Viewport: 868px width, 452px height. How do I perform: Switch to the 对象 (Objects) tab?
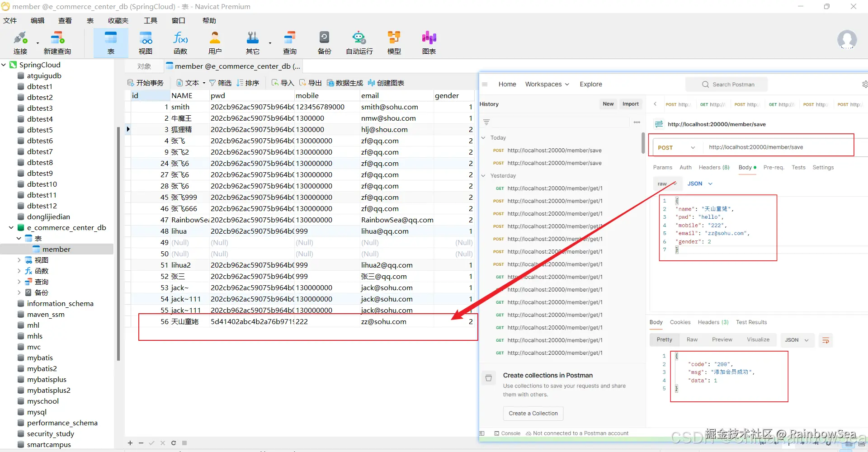tap(144, 66)
